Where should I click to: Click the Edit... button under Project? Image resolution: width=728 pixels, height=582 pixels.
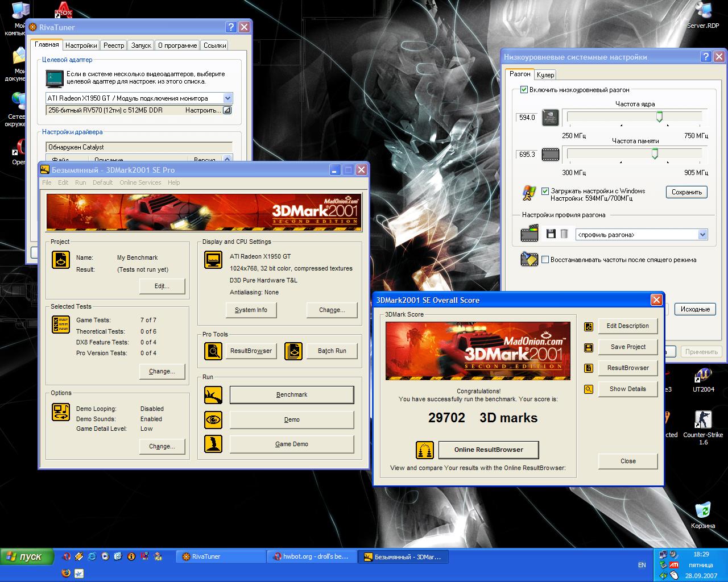click(162, 286)
